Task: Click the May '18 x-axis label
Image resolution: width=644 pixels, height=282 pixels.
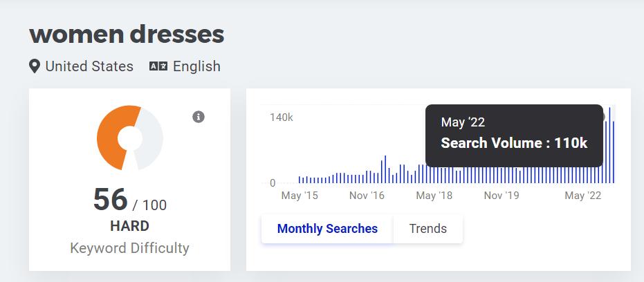Action: tap(434, 196)
